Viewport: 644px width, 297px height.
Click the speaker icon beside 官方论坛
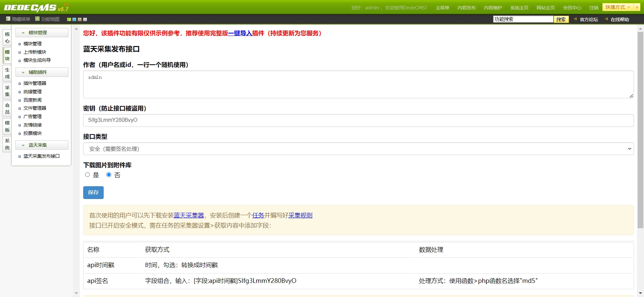(x=575, y=19)
